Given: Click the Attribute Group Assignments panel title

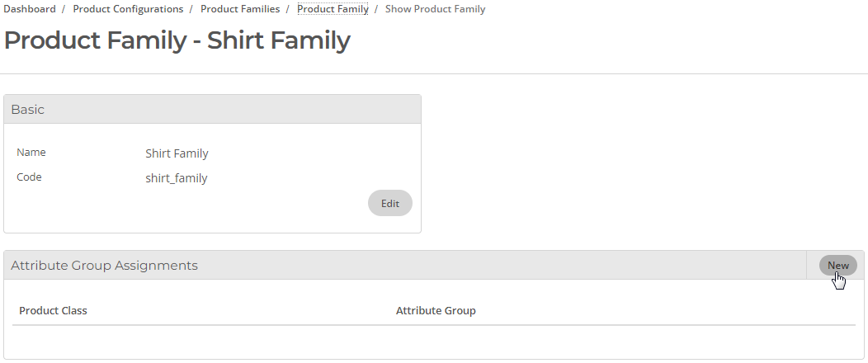Looking at the screenshot, I should (x=104, y=265).
